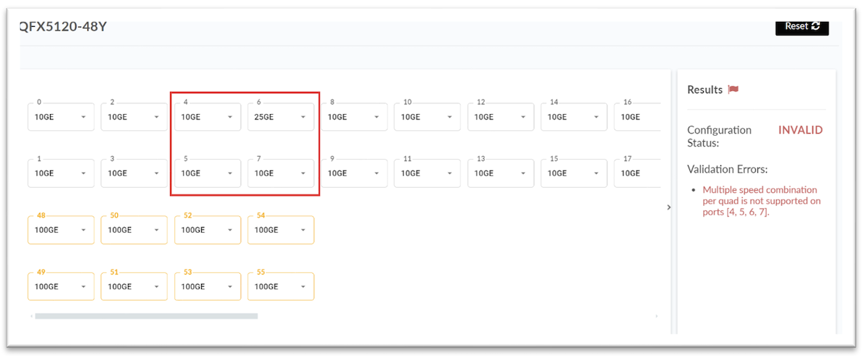This screenshot has width=868, height=362.
Task: Open port 55 100GE speed dropdown
Action: 281,287
